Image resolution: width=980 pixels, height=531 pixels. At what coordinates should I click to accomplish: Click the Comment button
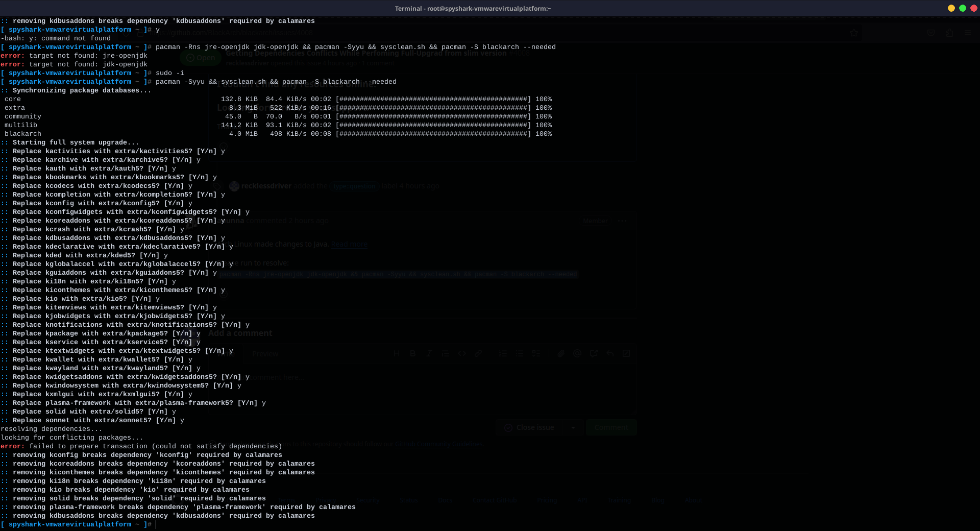point(611,427)
